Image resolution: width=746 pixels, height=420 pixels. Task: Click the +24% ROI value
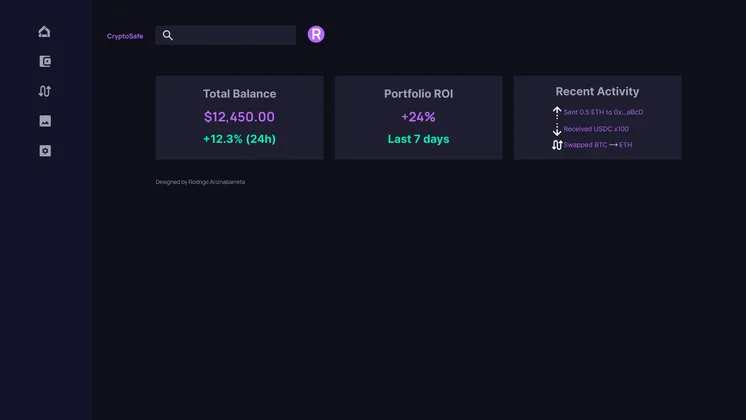coord(418,117)
